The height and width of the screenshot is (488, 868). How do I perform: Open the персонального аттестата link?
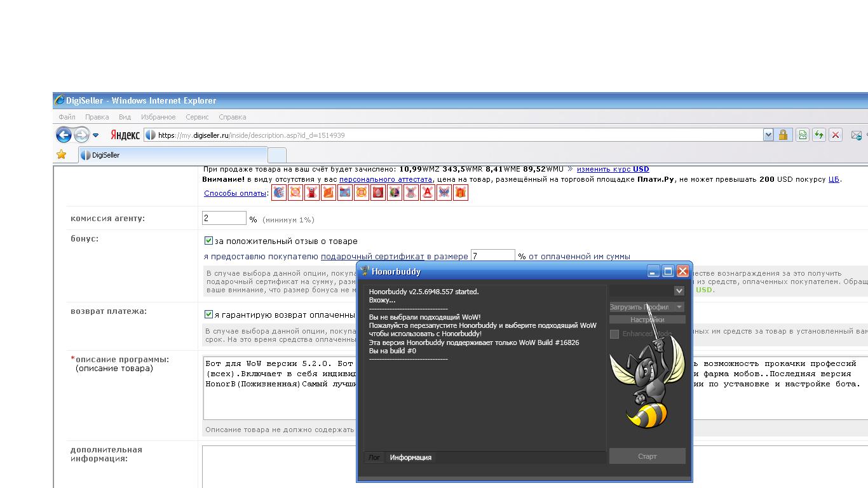tap(386, 179)
